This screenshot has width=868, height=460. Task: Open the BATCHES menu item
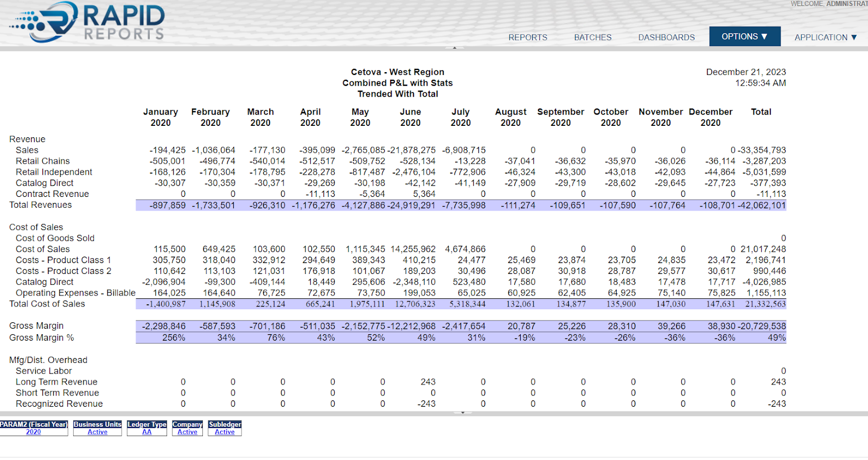coord(592,37)
